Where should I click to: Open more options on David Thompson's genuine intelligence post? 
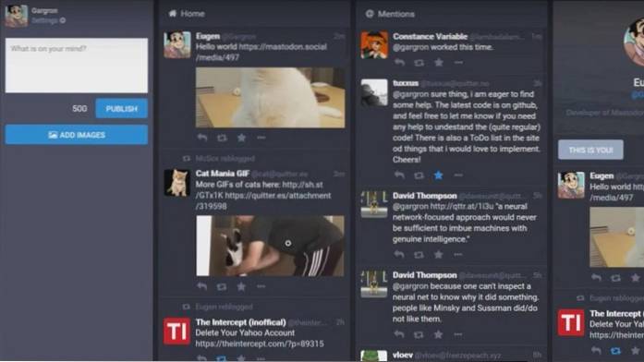[x=458, y=255]
